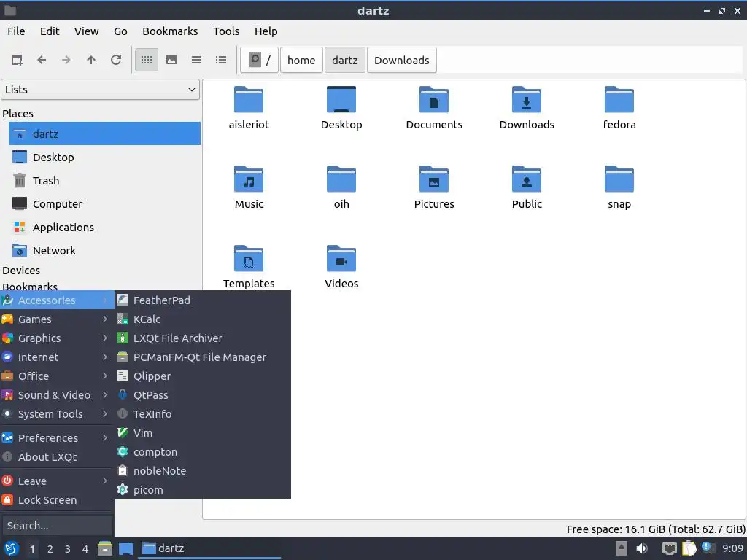Switch to workspace 2 in the pager

point(50,549)
